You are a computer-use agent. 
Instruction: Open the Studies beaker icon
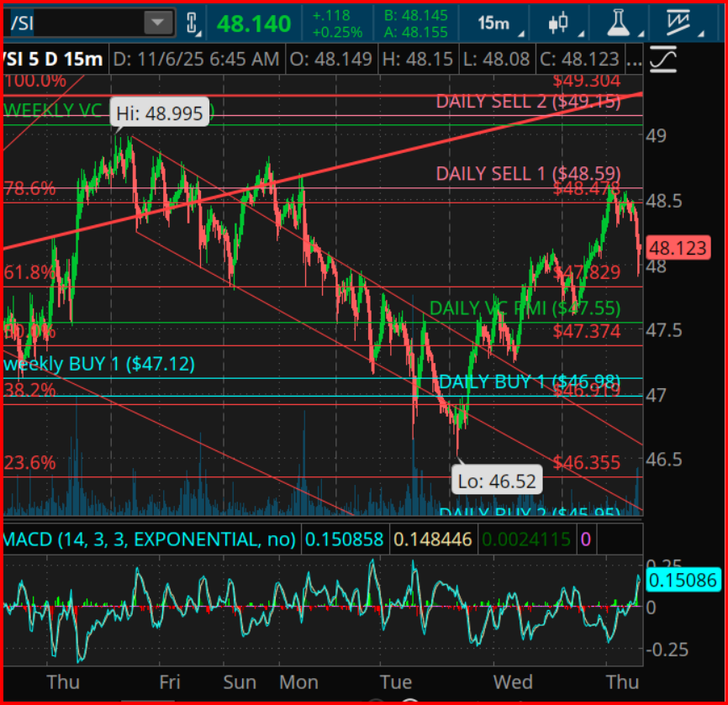pos(619,22)
